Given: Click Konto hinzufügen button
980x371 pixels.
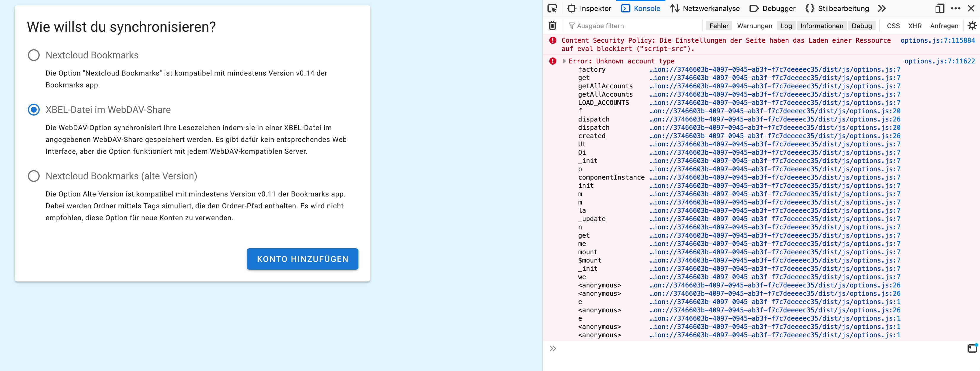Looking at the screenshot, I should [302, 259].
